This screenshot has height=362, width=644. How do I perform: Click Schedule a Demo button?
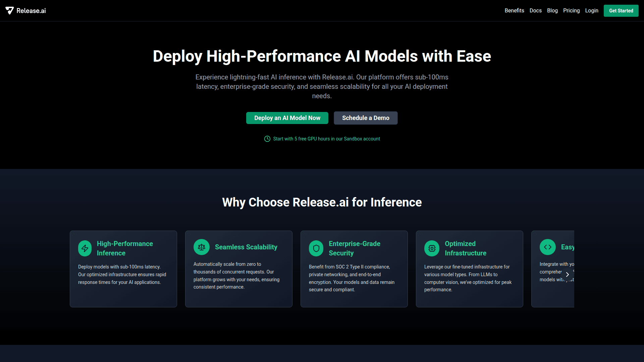[x=366, y=118]
